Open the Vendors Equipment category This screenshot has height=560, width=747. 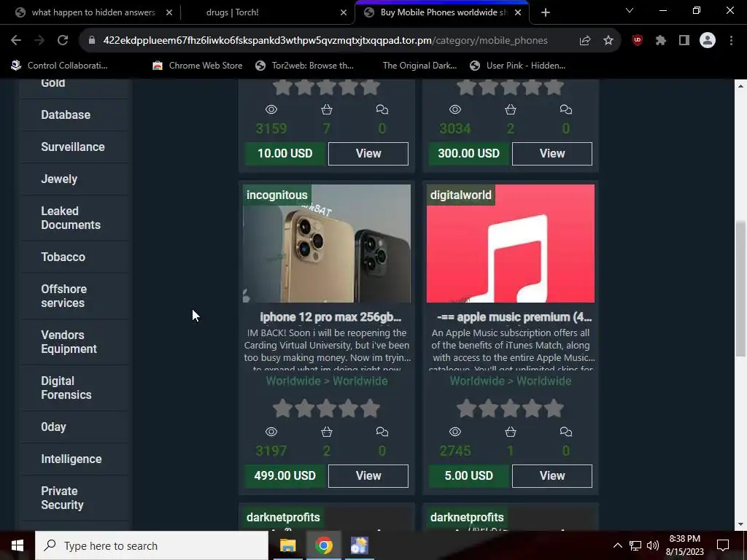(69, 342)
